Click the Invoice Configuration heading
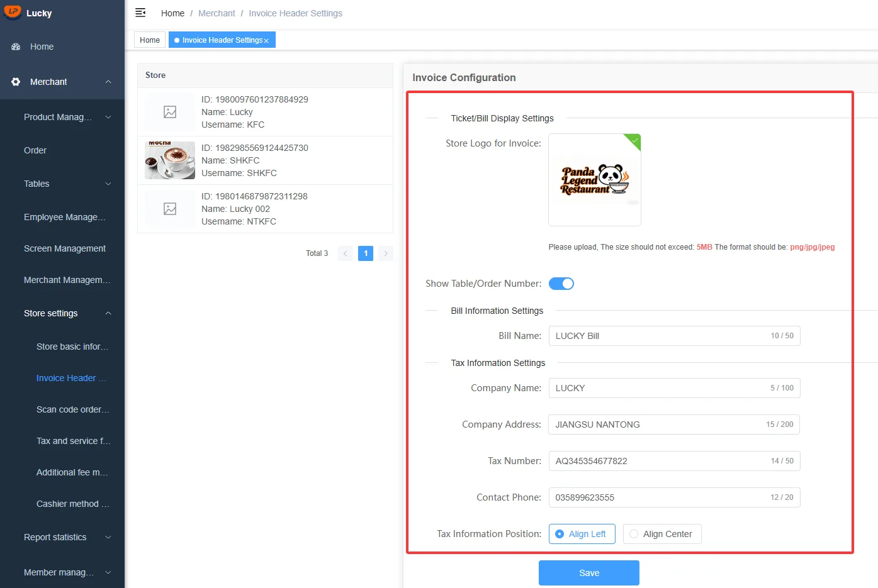Image resolution: width=878 pixels, height=588 pixels. click(464, 77)
